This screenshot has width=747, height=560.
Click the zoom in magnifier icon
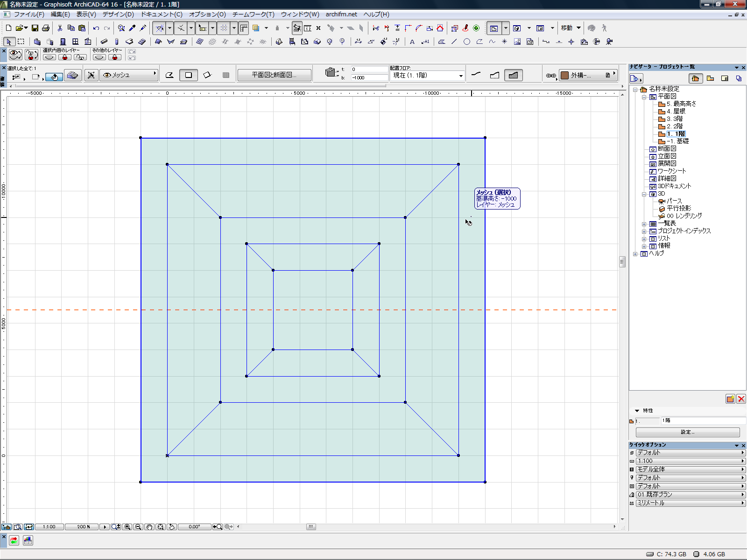(x=127, y=527)
